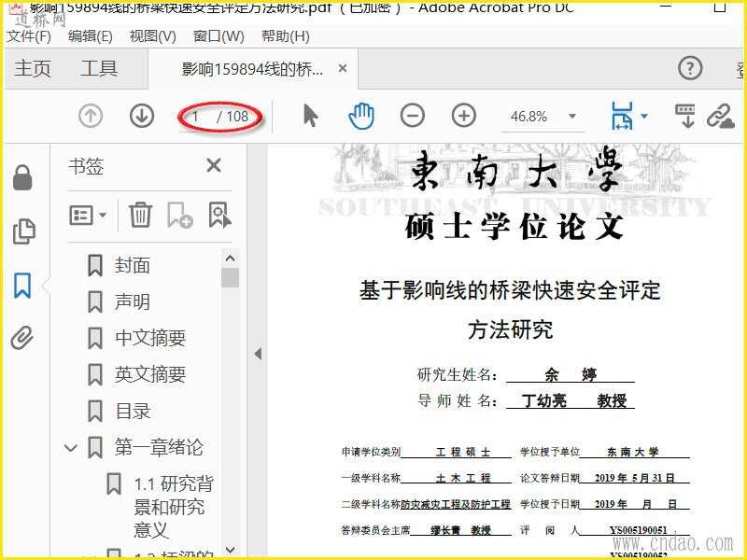Open the page thumbnails panel

coord(23,231)
